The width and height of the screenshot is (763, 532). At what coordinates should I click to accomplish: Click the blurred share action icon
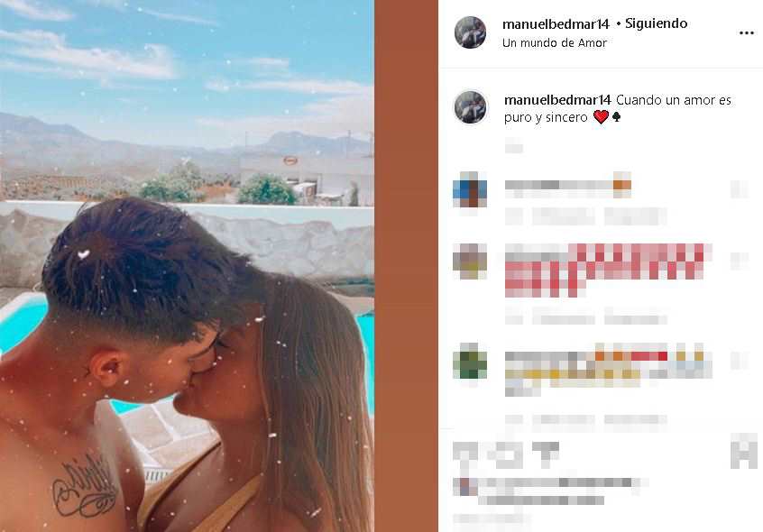click(x=546, y=453)
